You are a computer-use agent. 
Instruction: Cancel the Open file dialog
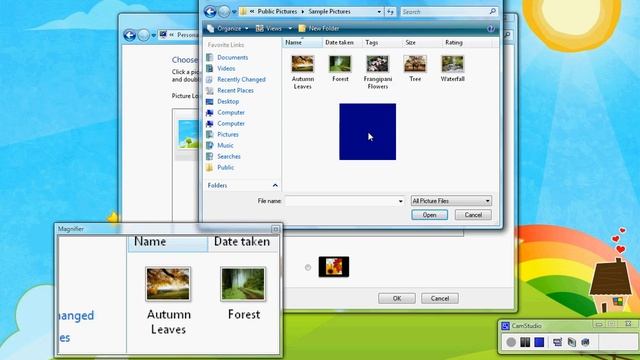click(x=473, y=215)
